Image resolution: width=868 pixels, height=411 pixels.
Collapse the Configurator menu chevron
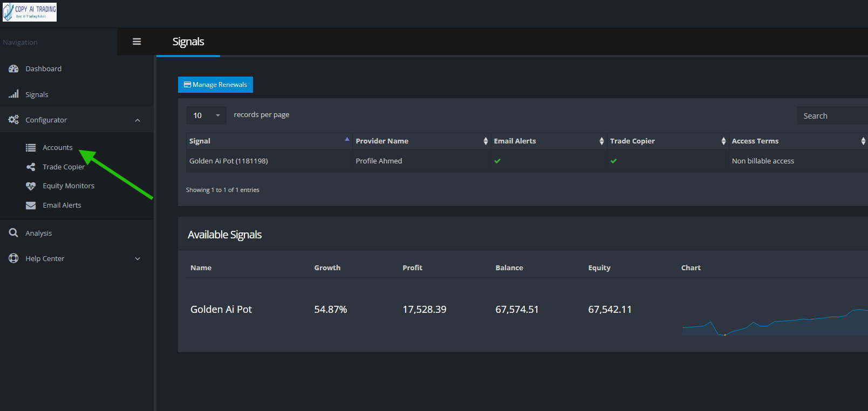(138, 120)
